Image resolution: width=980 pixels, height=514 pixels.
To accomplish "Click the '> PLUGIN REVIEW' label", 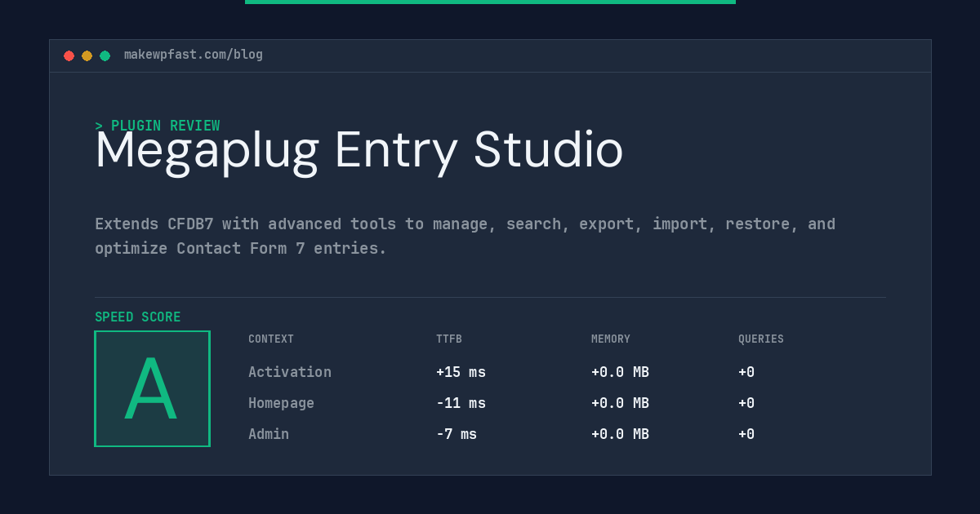I will tap(158, 126).
